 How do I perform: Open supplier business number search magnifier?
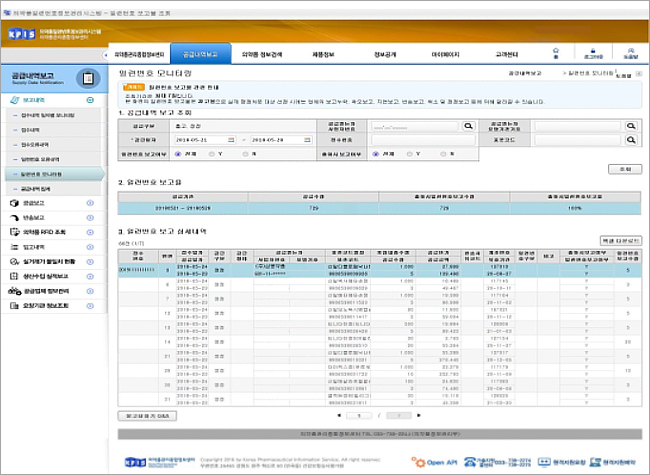pyautogui.click(x=468, y=126)
